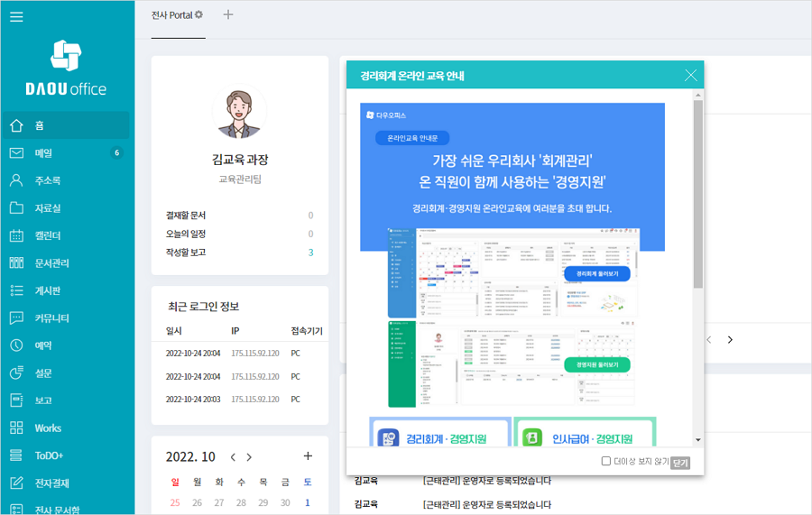This screenshot has width=812, height=515.
Task: Open 오늘의 일정 count link
Action: tap(310, 234)
